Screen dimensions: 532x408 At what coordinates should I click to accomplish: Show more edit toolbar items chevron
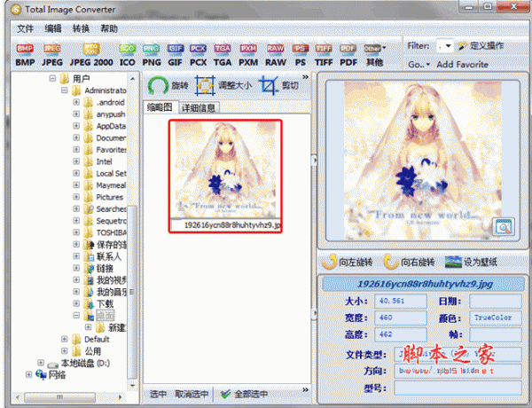[x=305, y=77]
